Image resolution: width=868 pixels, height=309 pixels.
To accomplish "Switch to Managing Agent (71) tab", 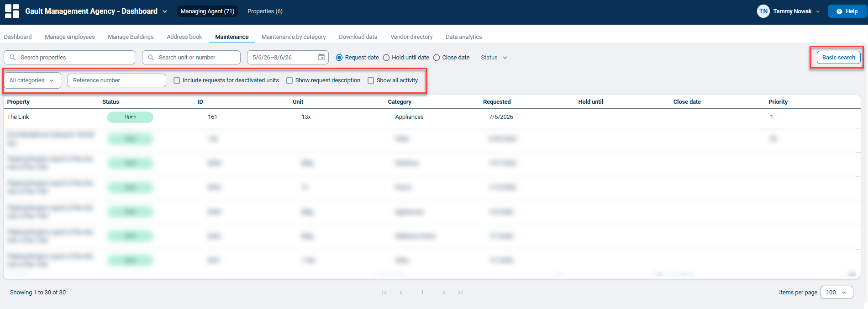I will coord(207,11).
